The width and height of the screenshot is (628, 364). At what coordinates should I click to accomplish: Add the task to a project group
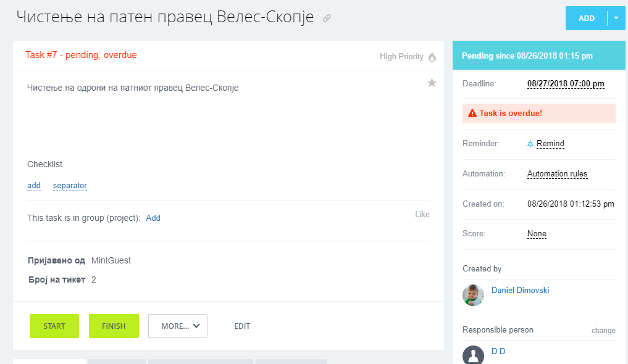tap(153, 218)
